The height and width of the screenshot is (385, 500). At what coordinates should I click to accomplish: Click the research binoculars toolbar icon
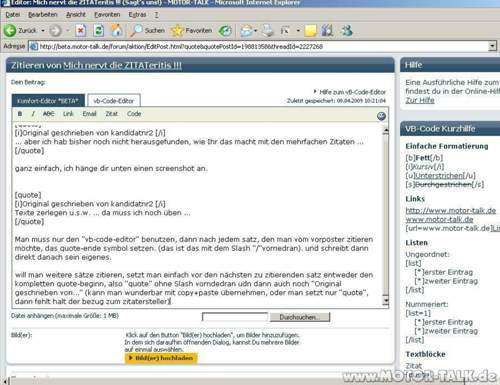click(x=327, y=31)
